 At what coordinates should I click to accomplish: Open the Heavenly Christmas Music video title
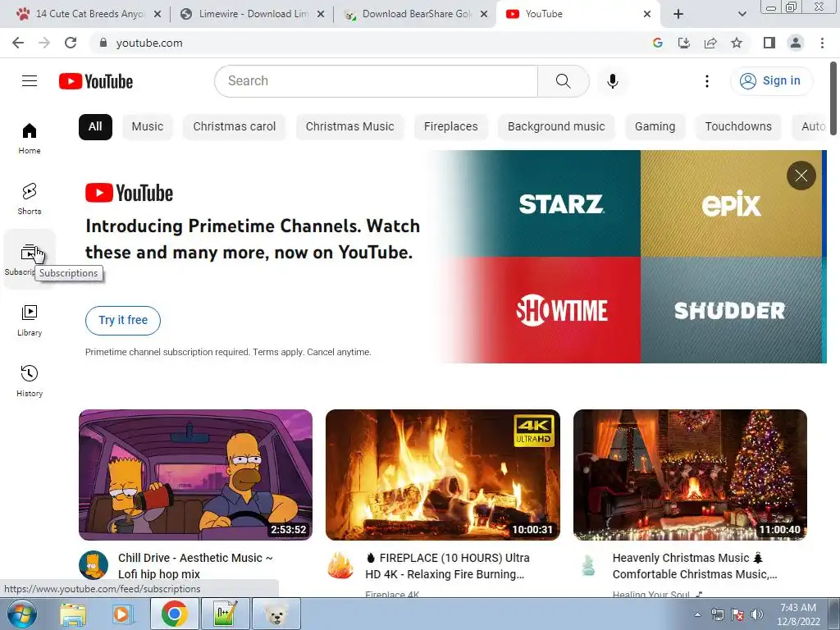694,566
